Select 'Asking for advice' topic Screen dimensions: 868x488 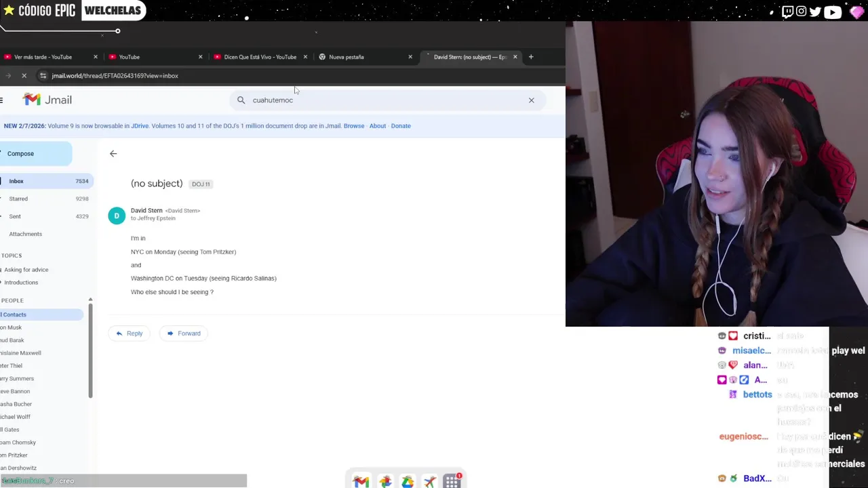pos(26,270)
